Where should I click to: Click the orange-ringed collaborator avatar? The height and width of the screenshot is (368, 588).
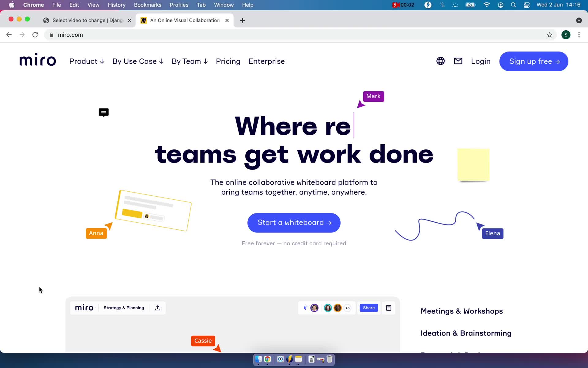(338, 308)
